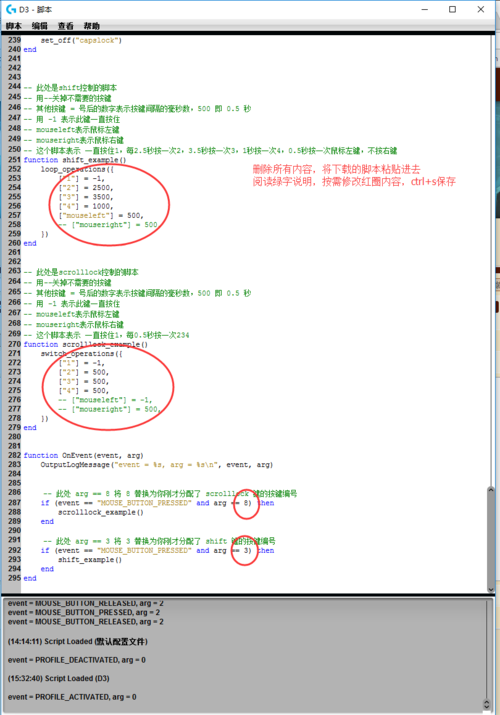Click the console panel scroll stepper arrows
The width and height of the screenshot is (500, 715).
(x=486, y=705)
